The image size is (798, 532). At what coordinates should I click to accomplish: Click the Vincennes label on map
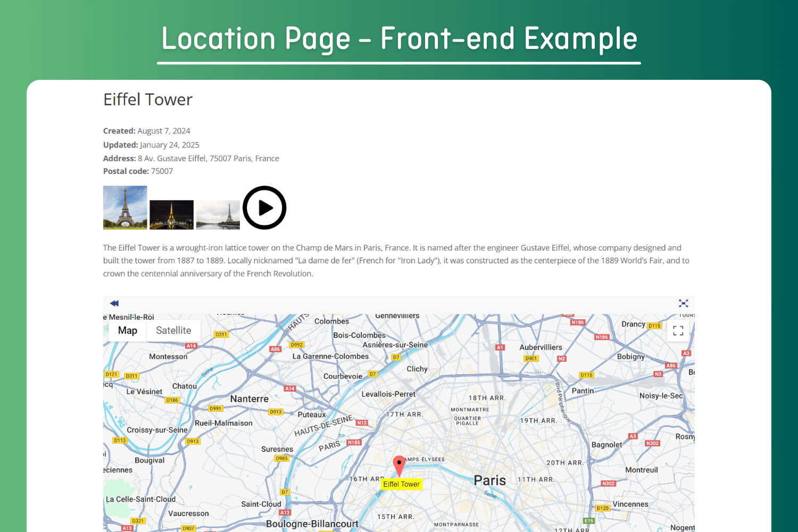630,504
